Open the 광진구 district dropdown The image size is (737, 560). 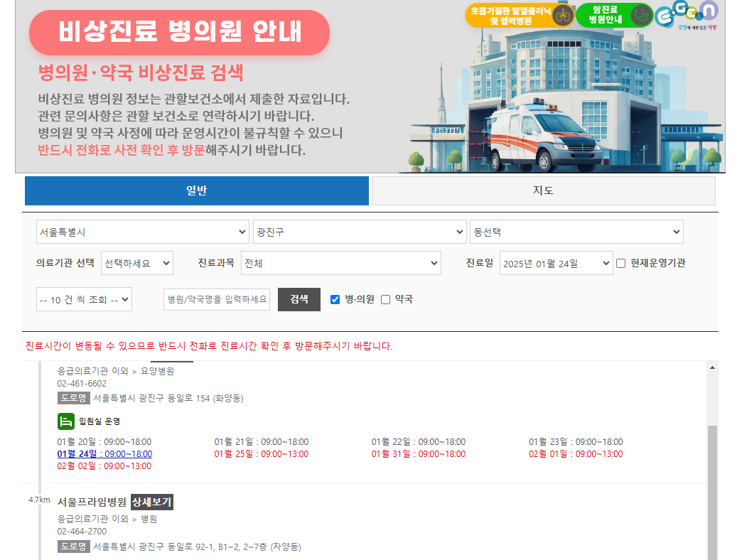point(360,232)
